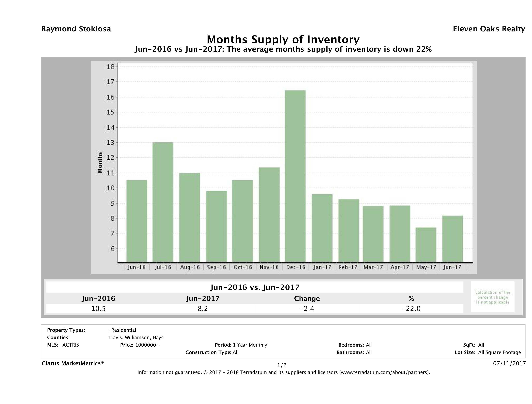This screenshot has width=532, height=404.
Task: Click the Jul-16 bar in chart
Action: (x=163, y=202)
